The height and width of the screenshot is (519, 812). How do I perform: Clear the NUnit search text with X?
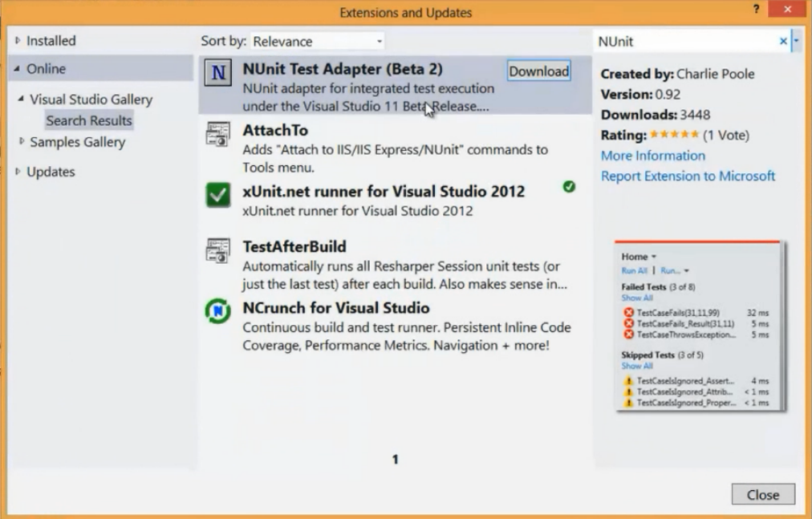pos(783,41)
